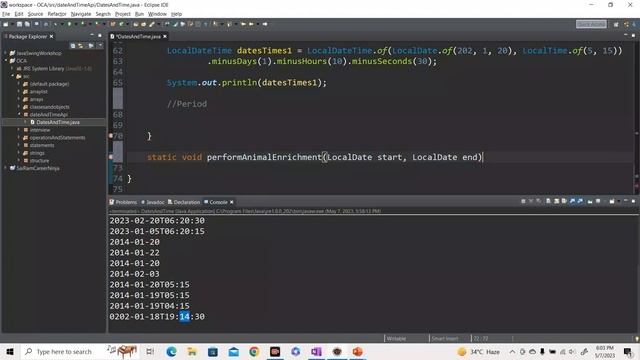
Task: Click Link with Editor in Package Explorer
Action: point(80,45)
